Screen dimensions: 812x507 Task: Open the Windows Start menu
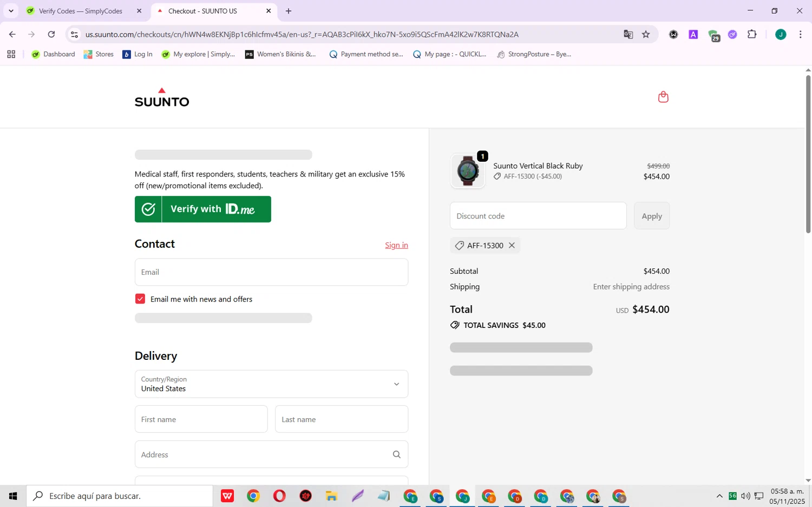[13, 496]
